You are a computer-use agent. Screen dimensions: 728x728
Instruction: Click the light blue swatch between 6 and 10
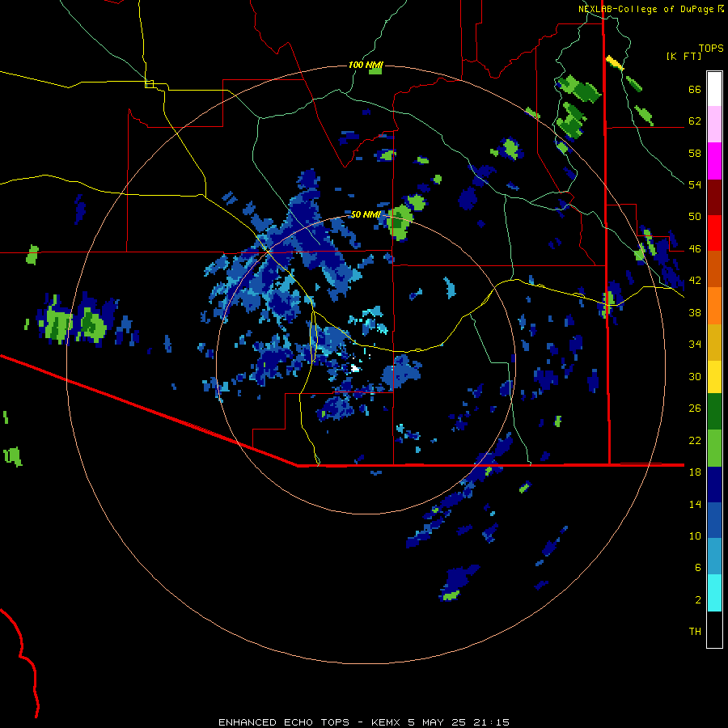pyautogui.click(x=714, y=557)
